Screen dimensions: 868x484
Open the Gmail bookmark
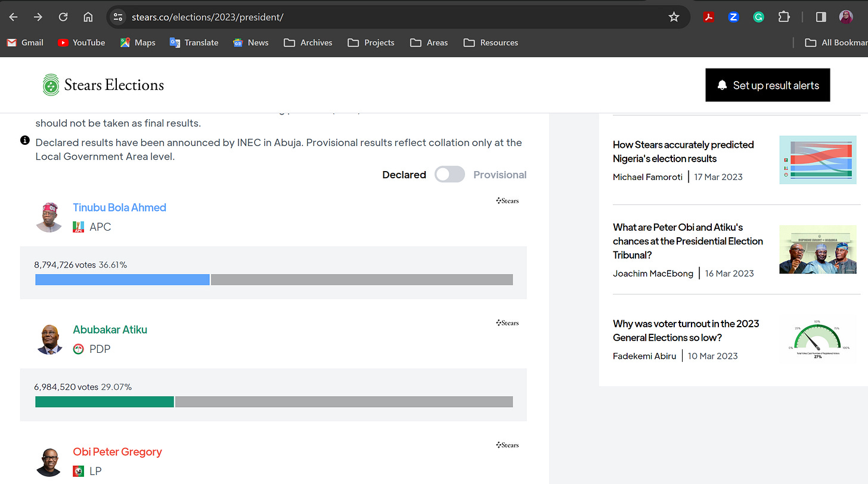click(x=25, y=42)
